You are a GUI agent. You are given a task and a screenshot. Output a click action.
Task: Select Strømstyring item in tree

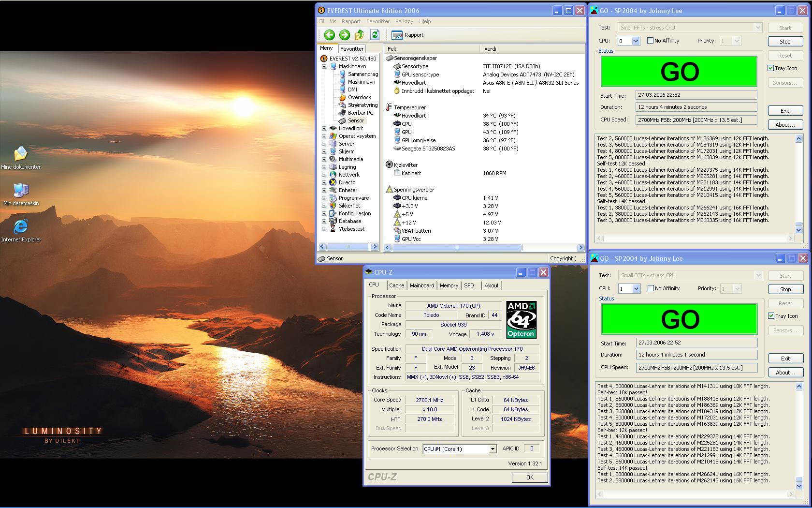[x=362, y=105]
